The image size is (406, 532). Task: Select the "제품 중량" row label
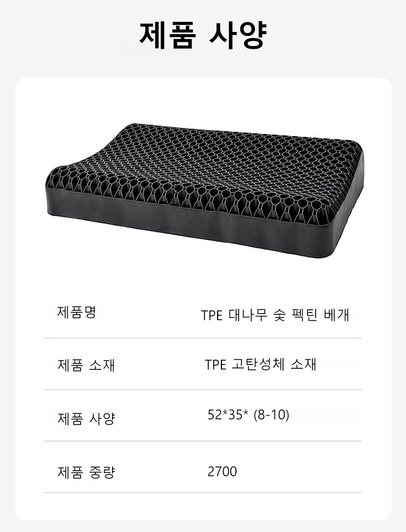[x=86, y=472]
